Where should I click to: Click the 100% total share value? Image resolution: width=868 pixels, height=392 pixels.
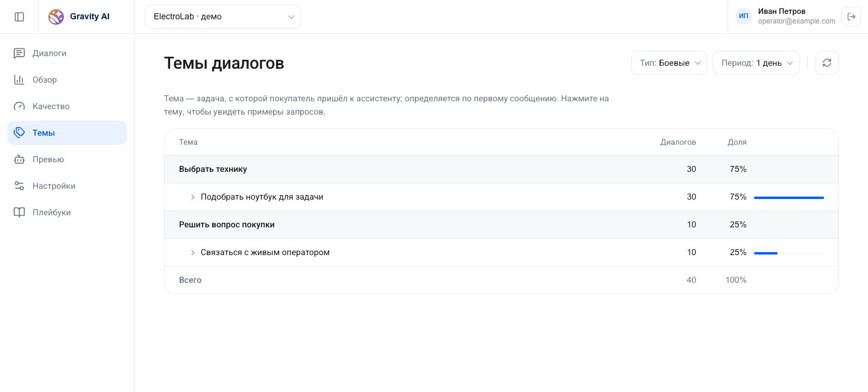(x=737, y=280)
